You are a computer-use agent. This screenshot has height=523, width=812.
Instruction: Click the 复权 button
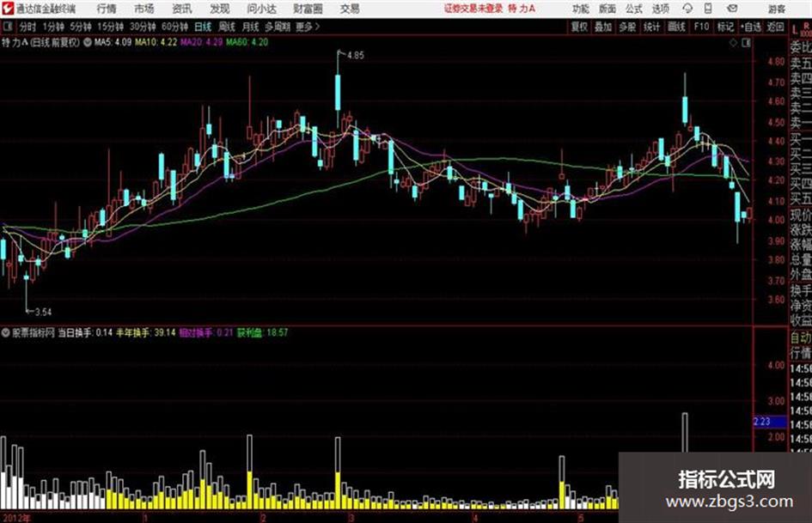tap(579, 27)
